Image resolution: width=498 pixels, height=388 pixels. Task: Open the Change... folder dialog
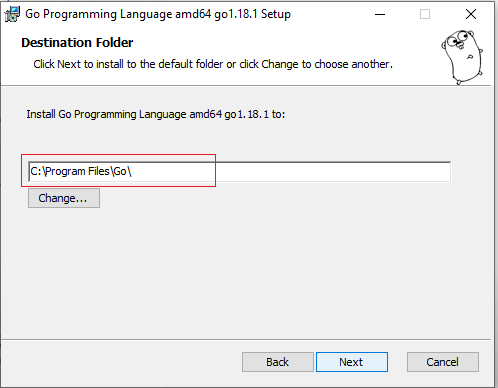[64, 198]
